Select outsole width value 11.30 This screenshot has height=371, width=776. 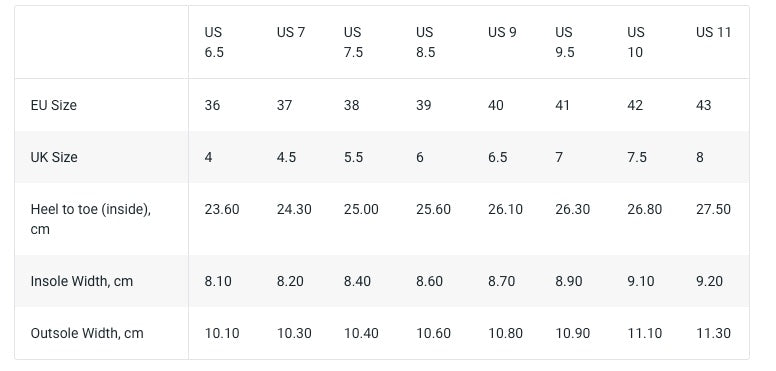click(713, 333)
